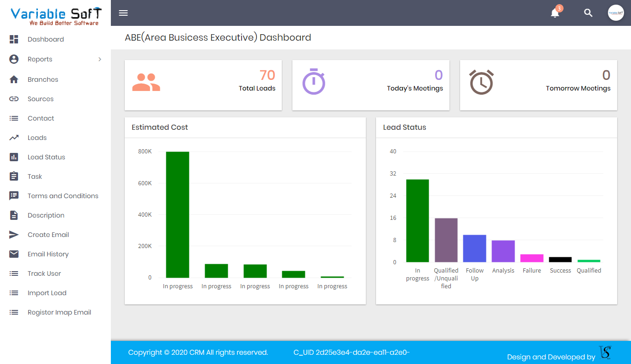Click the Total Leads card
631x364 pixels.
pos(203,85)
